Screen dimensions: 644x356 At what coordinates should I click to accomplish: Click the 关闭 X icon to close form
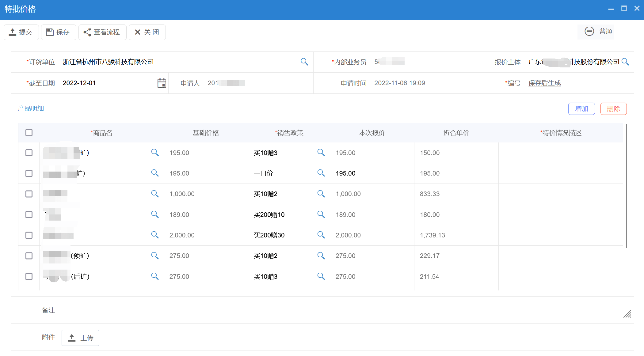(x=138, y=32)
